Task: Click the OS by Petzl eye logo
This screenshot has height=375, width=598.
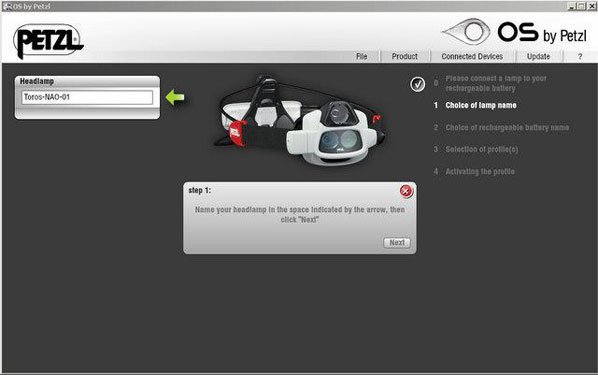Action: [466, 32]
